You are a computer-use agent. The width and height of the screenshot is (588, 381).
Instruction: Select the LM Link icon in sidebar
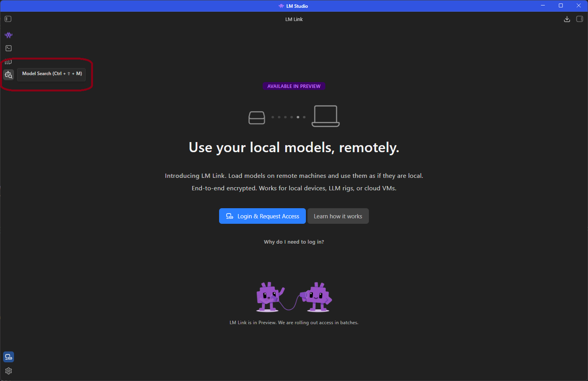click(9, 357)
